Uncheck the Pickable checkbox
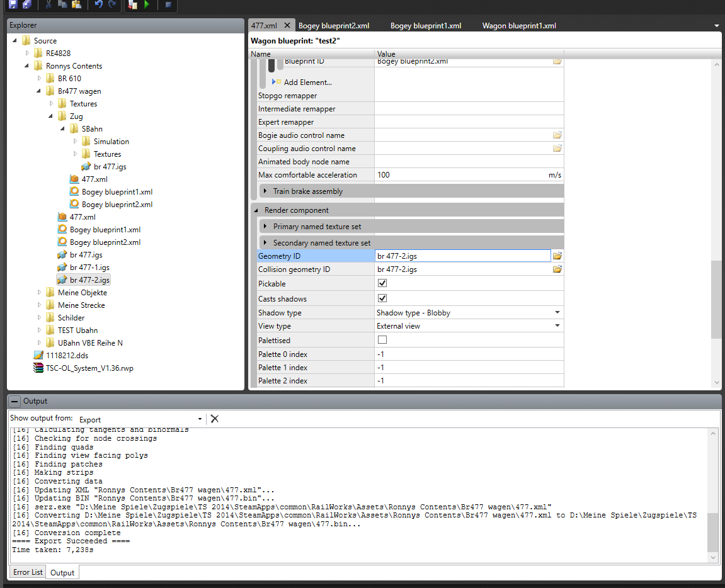The height and width of the screenshot is (588, 725). 382,284
